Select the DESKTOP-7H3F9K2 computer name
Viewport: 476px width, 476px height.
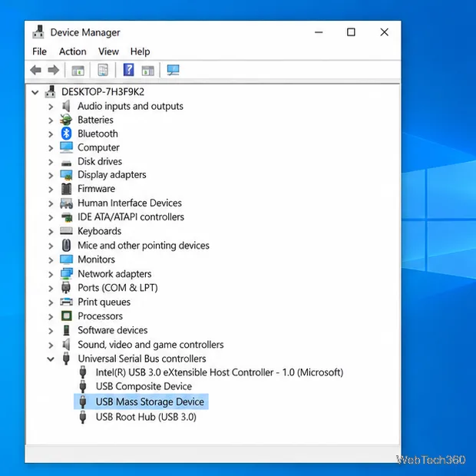click(103, 91)
